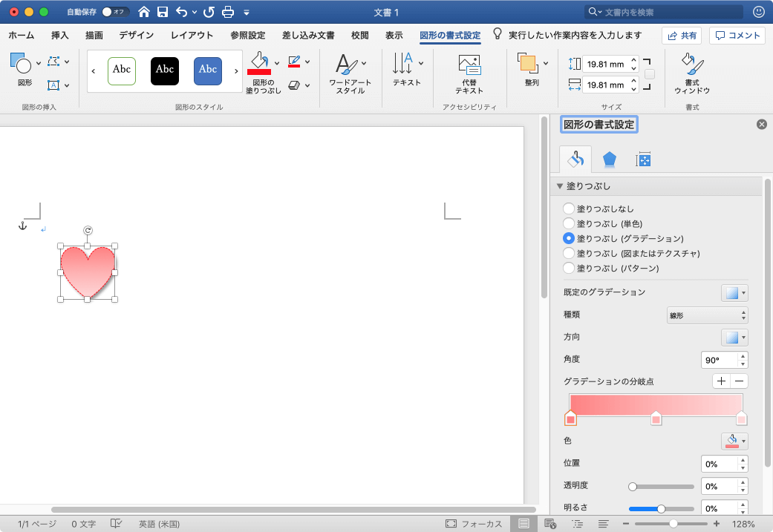The width and height of the screenshot is (773, 532).
Task: Click the 明るさ brightness slider
Action: pyautogui.click(x=661, y=509)
